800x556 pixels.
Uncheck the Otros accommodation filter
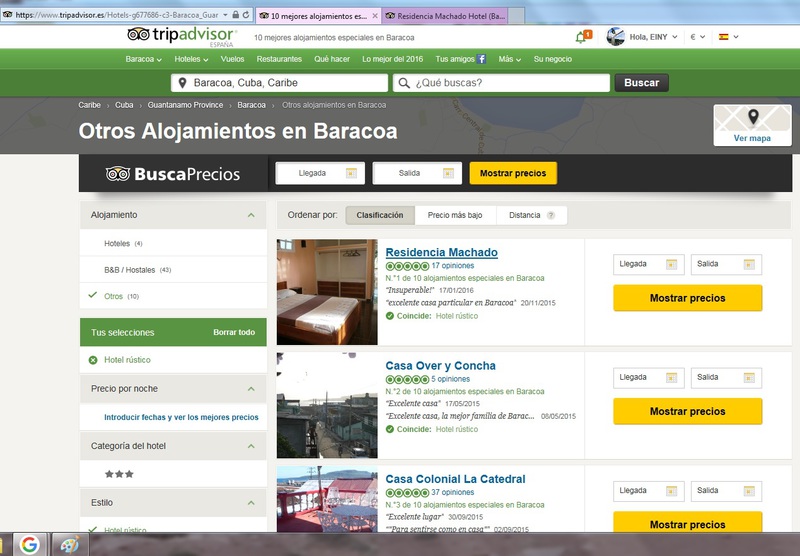[x=93, y=296]
